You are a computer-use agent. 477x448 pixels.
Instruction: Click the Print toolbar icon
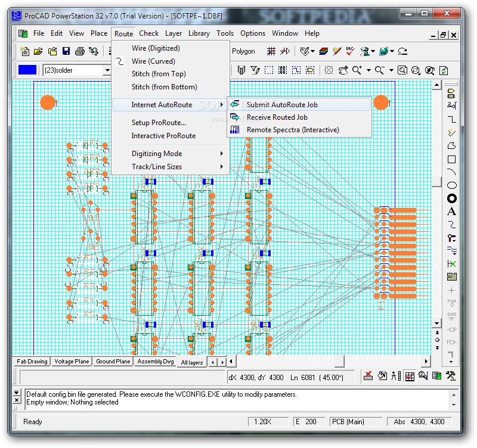tap(80, 51)
